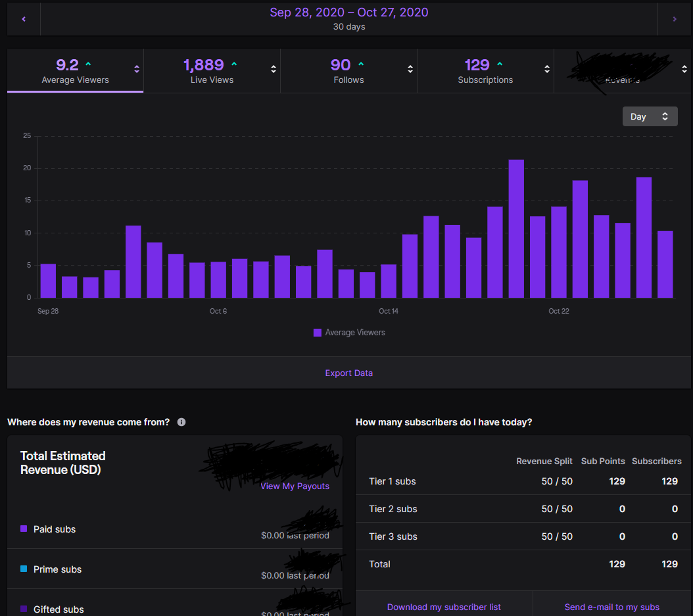693x616 pixels.
Task: Click the Oct 6 axis label
Action: 218,311
